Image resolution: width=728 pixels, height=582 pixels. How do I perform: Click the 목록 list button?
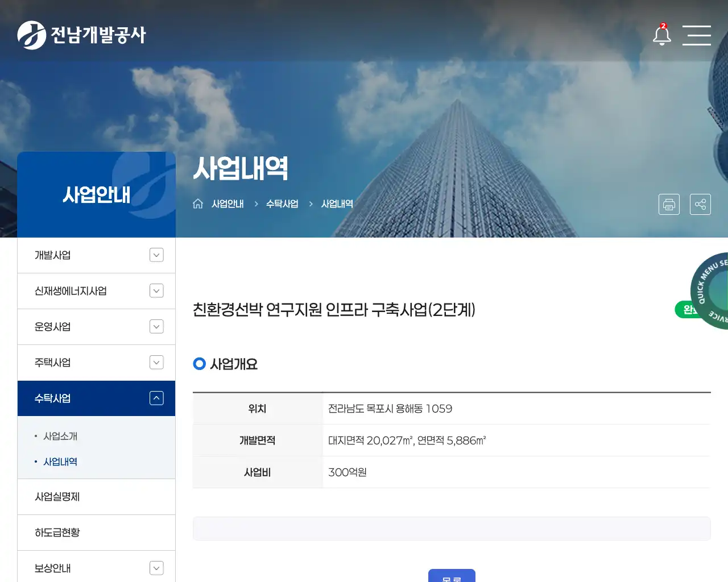coord(452,575)
